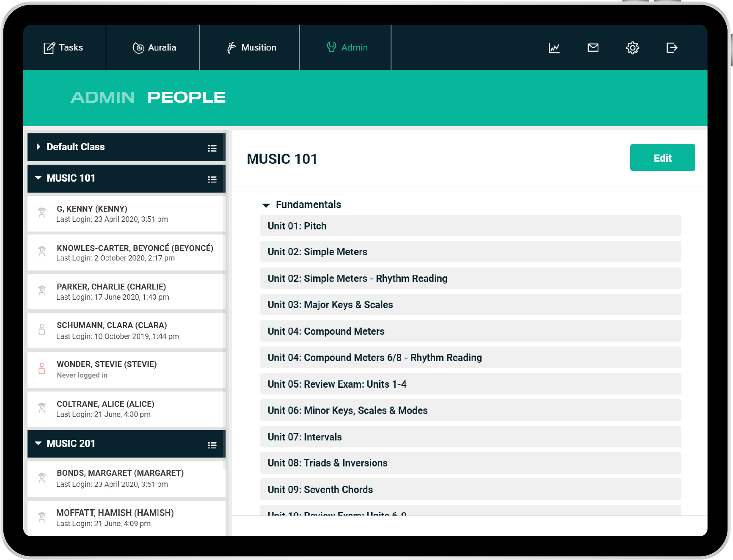The width and height of the screenshot is (733, 560).
Task: Open the Musition tab
Action: point(251,48)
